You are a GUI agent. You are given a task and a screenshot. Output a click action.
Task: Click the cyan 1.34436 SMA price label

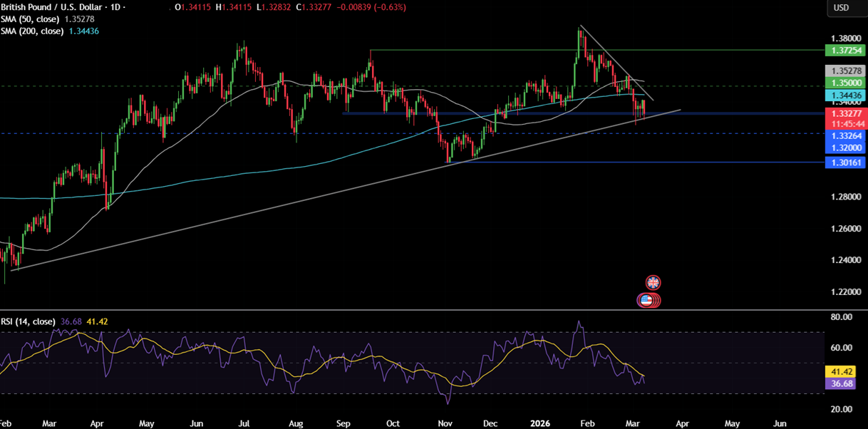click(844, 95)
